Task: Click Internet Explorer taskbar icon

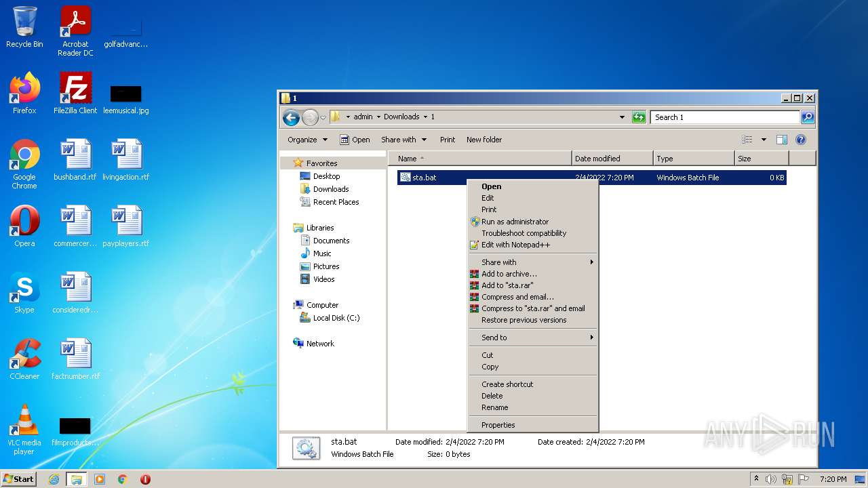Action: click(x=54, y=479)
